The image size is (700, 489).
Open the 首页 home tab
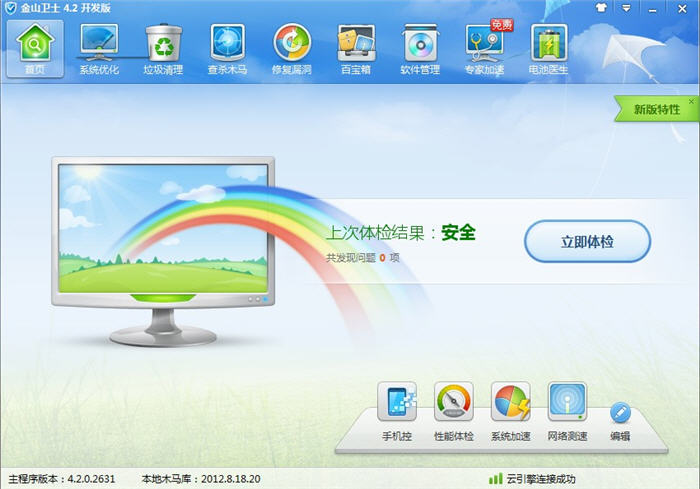(35, 49)
